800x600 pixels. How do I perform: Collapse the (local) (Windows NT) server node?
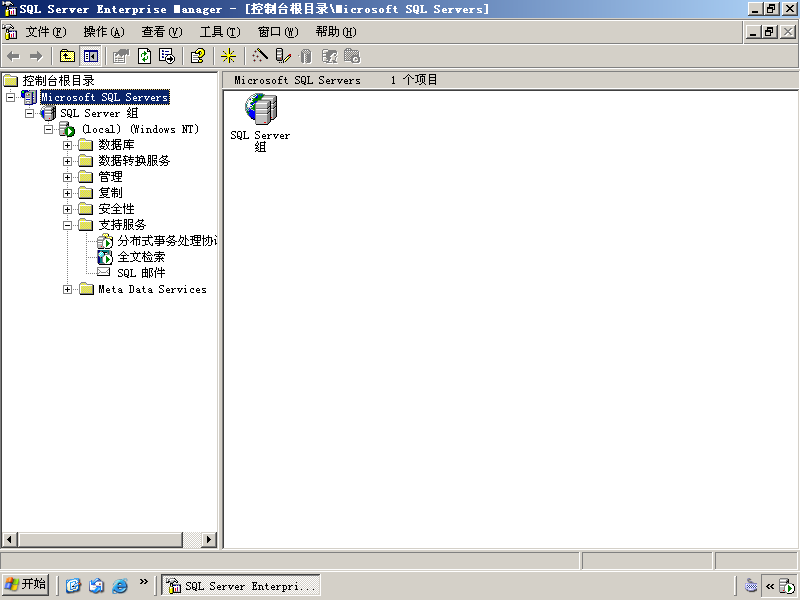(48, 129)
